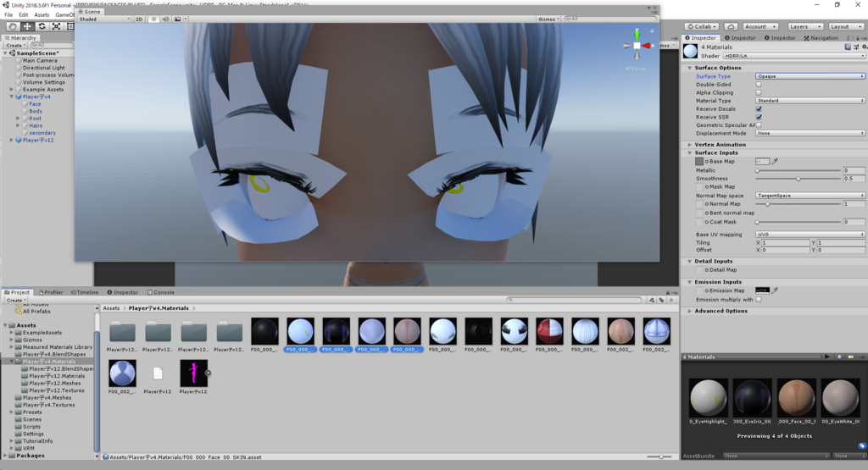Open Surface Type dropdown
This screenshot has height=470, width=868.
810,76
